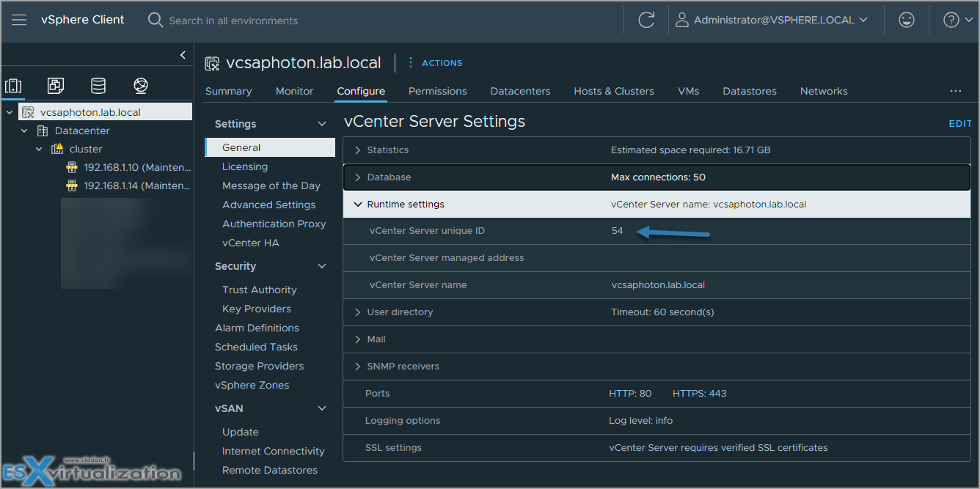This screenshot has width=980, height=489.
Task: Select Trust Authority
Action: (260, 290)
